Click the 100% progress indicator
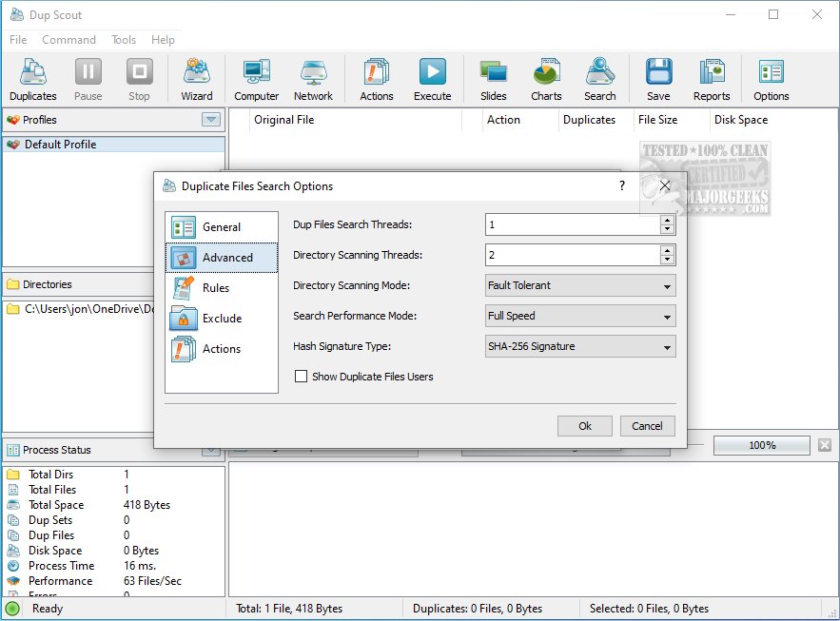 (x=762, y=445)
